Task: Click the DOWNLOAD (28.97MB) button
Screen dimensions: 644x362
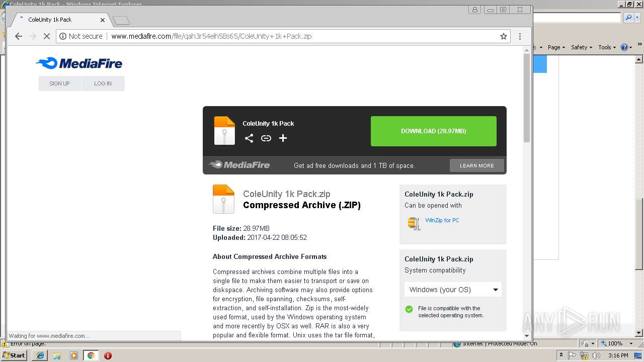Action: click(434, 131)
